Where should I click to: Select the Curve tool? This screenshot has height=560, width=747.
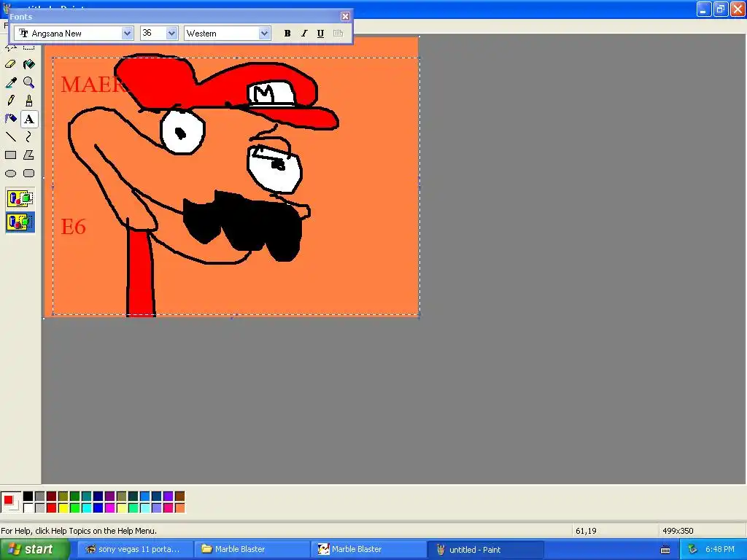click(x=29, y=137)
